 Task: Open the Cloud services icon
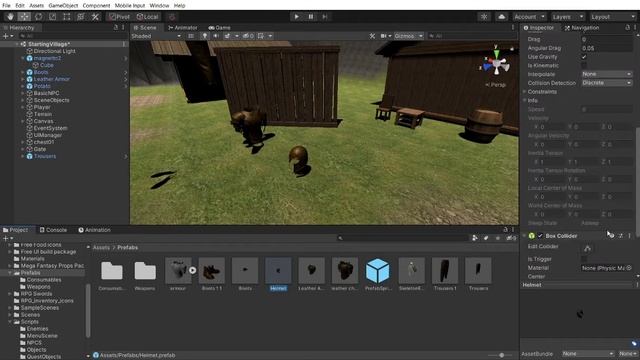502,17
